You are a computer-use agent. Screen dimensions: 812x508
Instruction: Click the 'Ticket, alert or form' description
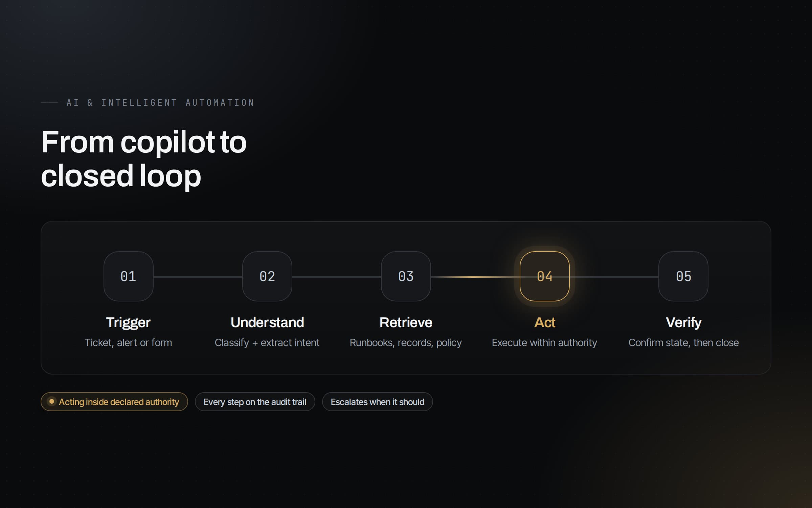pos(128,343)
